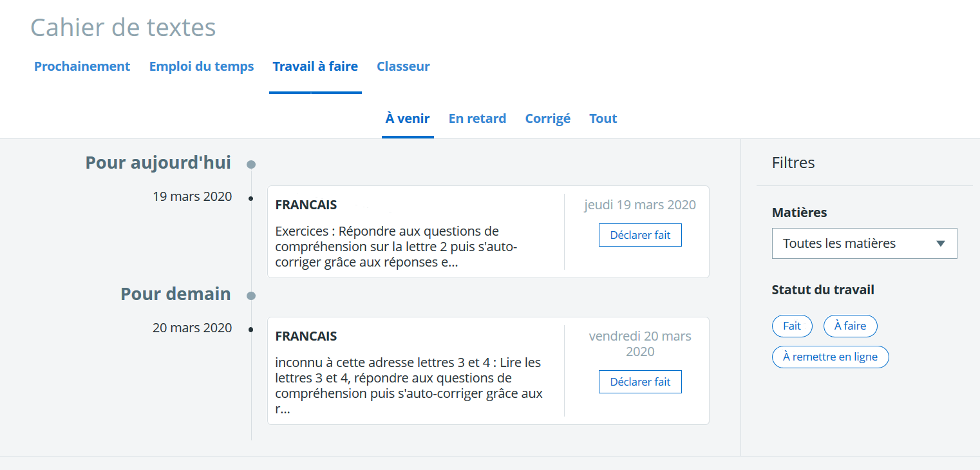Image resolution: width=980 pixels, height=470 pixels.
Task: Open the Corrigé sub-tab
Action: point(548,118)
